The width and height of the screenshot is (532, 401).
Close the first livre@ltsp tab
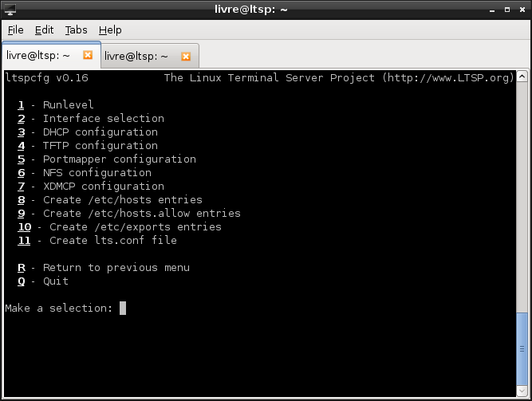pyautogui.click(x=88, y=55)
